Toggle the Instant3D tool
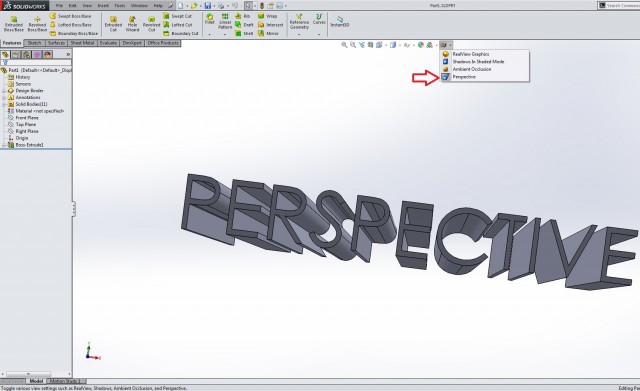The image size is (640, 391). pyautogui.click(x=340, y=22)
